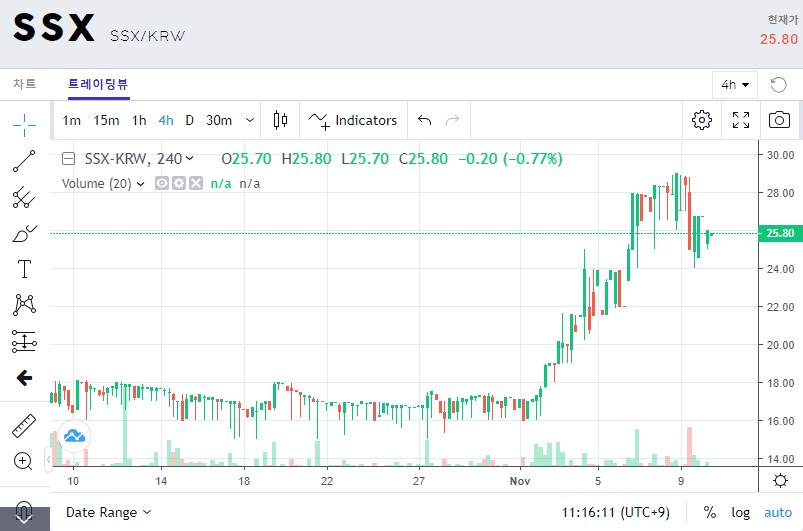Click the Volume (20) legend label
803x531 pixels.
tap(97, 183)
